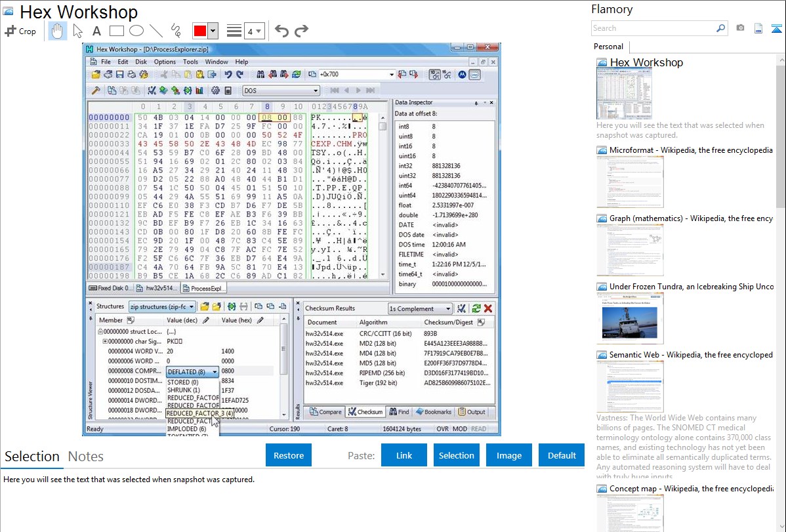Open the red color dropdown arrow
The width and height of the screenshot is (786, 532).
click(213, 31)
